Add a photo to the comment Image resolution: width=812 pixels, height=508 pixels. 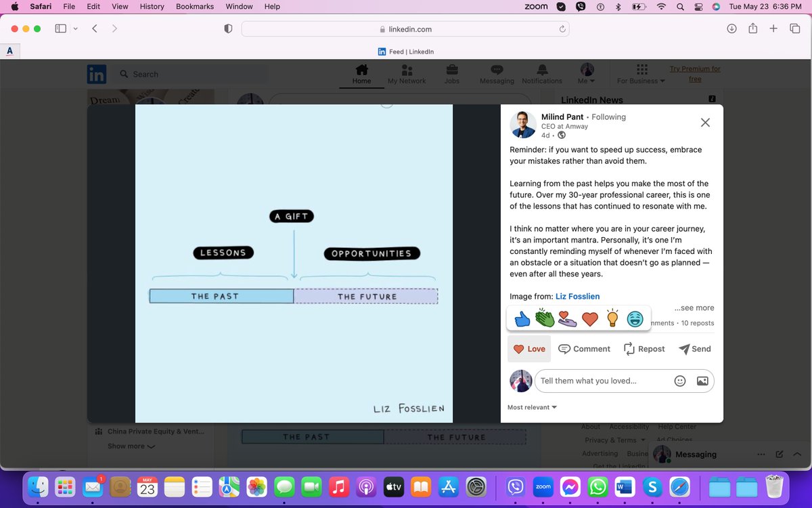702,381
